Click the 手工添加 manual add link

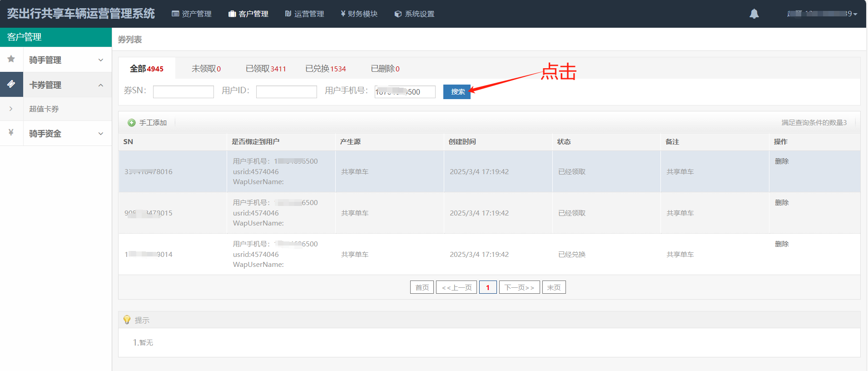[x=153, y=123]
